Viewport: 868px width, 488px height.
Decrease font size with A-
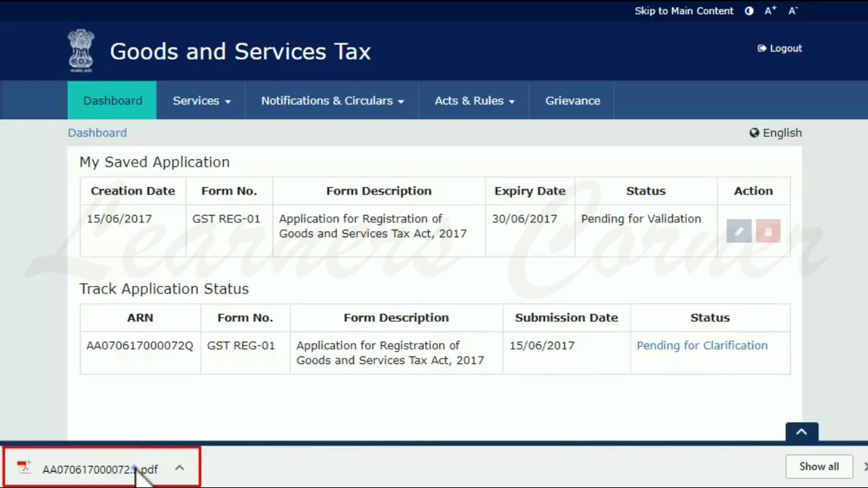[793, 11]
